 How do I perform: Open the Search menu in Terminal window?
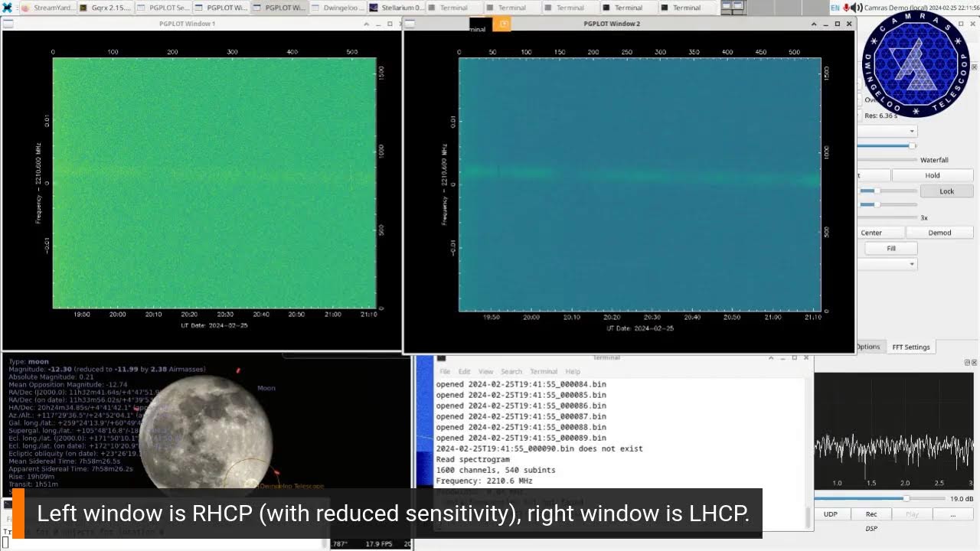pos(511,371)
